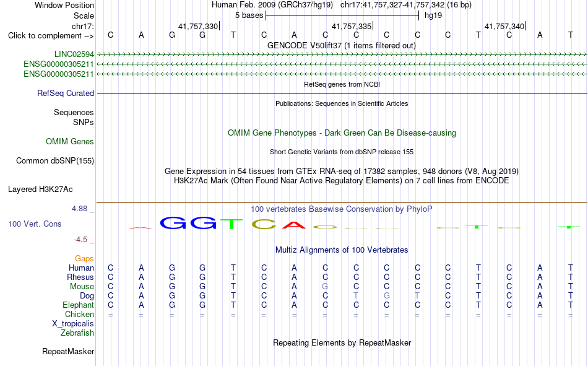This screenshot has width=588, height=366.
Task: Open the RefSeq Curated track label
Action: point(66,93)
